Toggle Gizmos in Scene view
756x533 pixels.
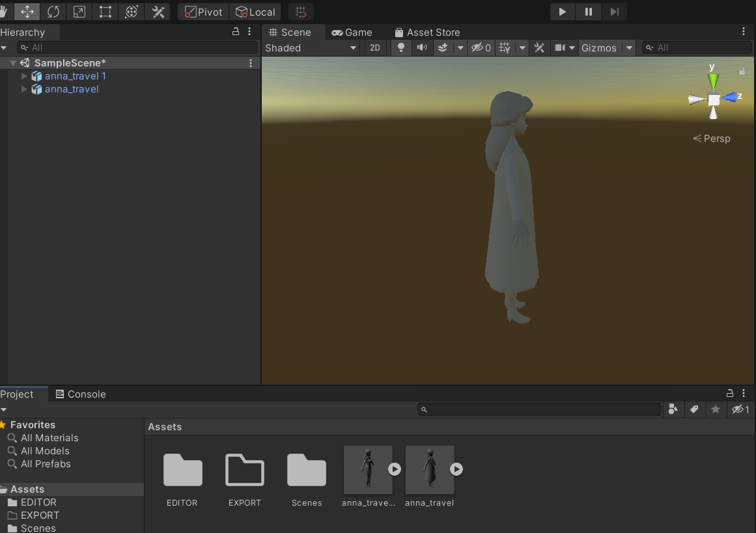(599, 48)
